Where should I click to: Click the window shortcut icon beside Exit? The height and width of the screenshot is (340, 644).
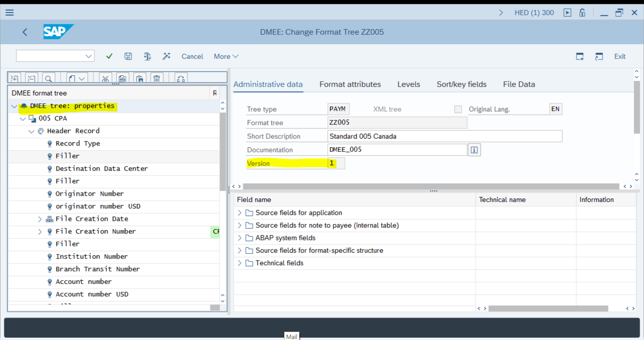pyautogui.click(x=599, y=57)
